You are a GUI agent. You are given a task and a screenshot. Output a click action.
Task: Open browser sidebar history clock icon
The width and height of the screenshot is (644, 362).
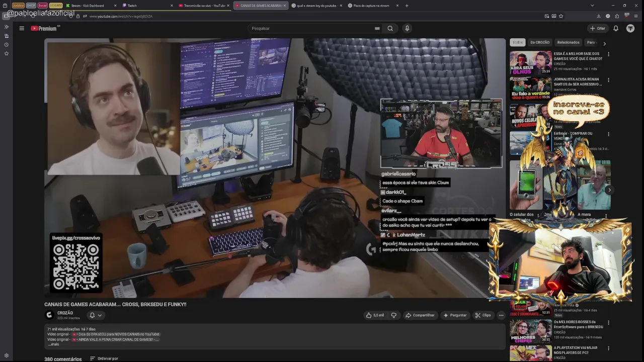[x=7, y=45]
